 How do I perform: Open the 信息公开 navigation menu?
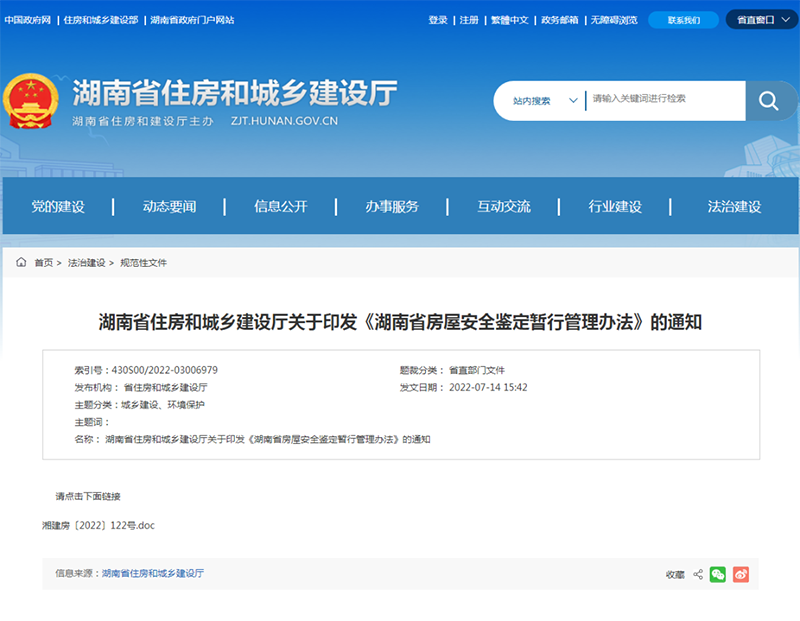(277, 206)
